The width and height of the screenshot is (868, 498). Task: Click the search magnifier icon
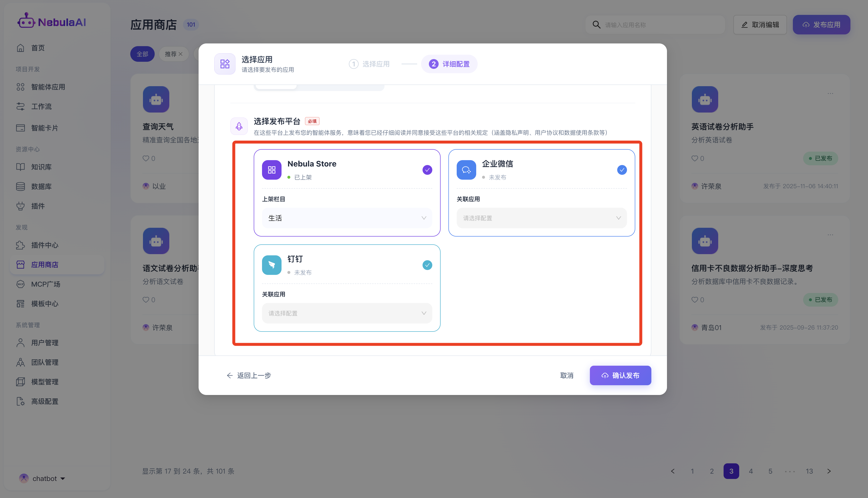(596, 25)
